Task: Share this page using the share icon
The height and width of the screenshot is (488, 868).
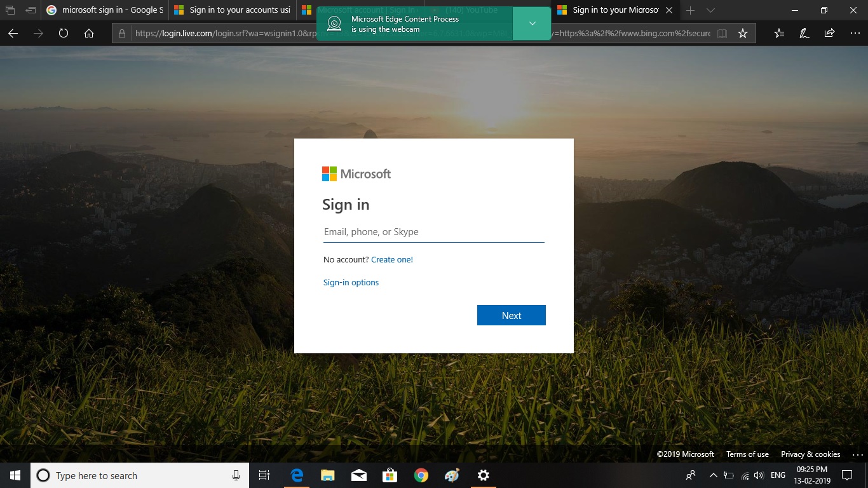Action: click(x=829, y=34)
